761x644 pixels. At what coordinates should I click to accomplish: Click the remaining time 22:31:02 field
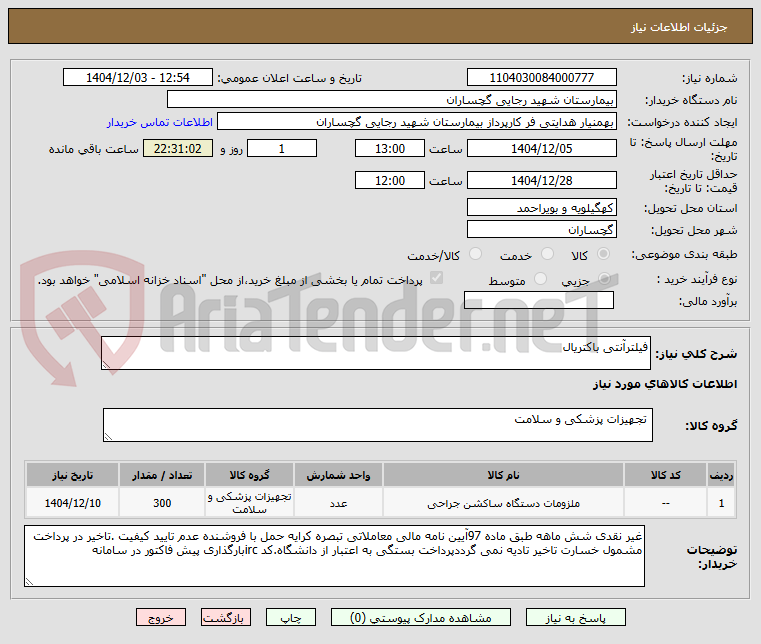point(178,149)
